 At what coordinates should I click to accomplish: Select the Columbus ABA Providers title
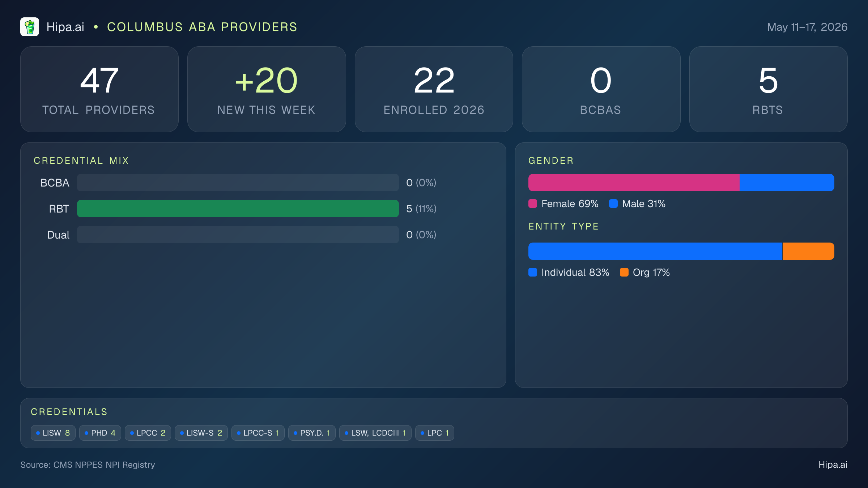[202, 27]
